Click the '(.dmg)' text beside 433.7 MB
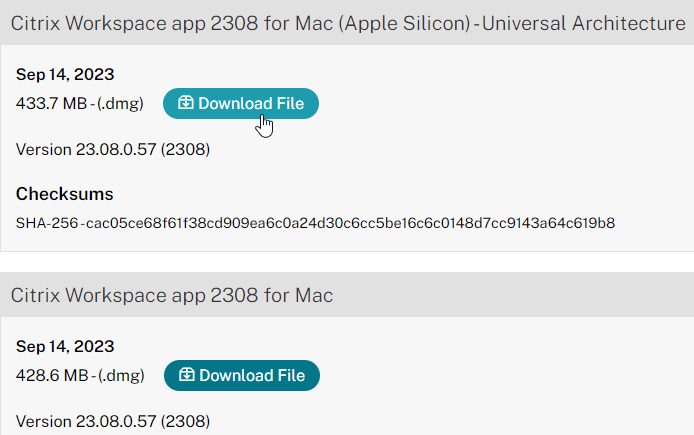The image size is (694, 435). (x=121, y=103)
